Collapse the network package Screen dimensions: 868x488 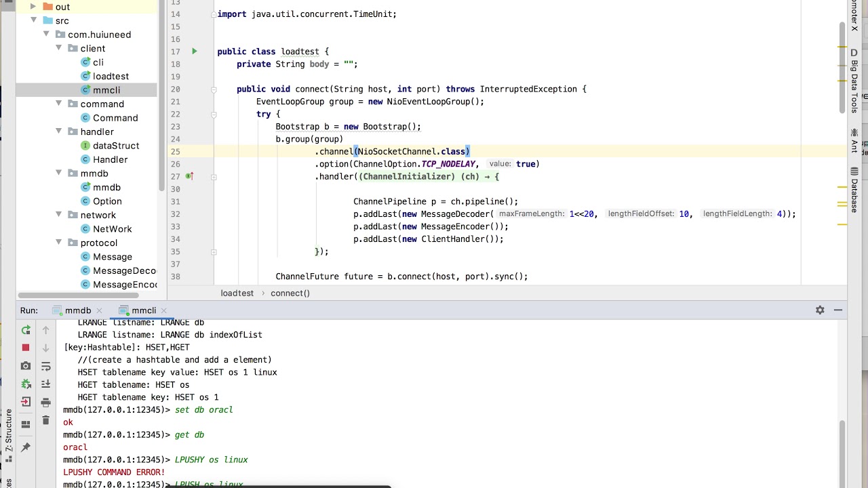coord(58,215)
